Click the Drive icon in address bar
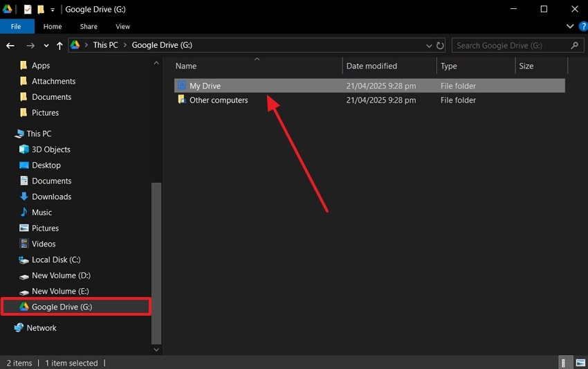588x369 pixels. click(x=75, y=45)
